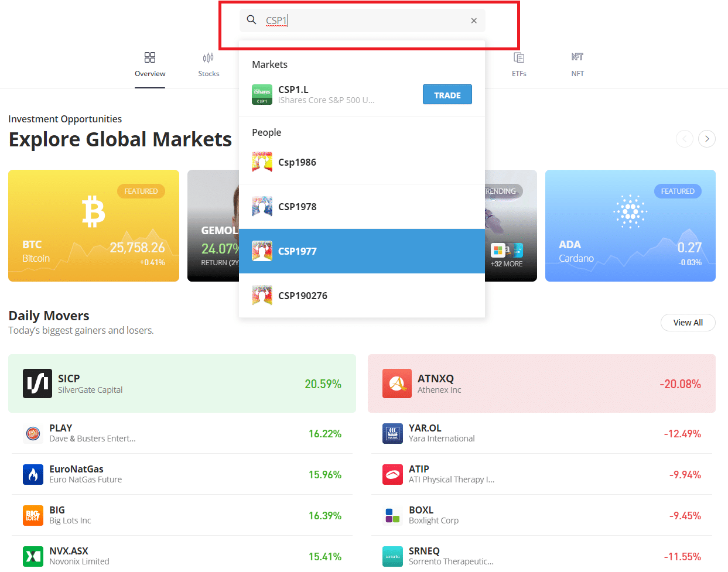Click the Sorrento Therapeutics logo
The height and width of the screenshot is (572, 728).
pos(392,556)
